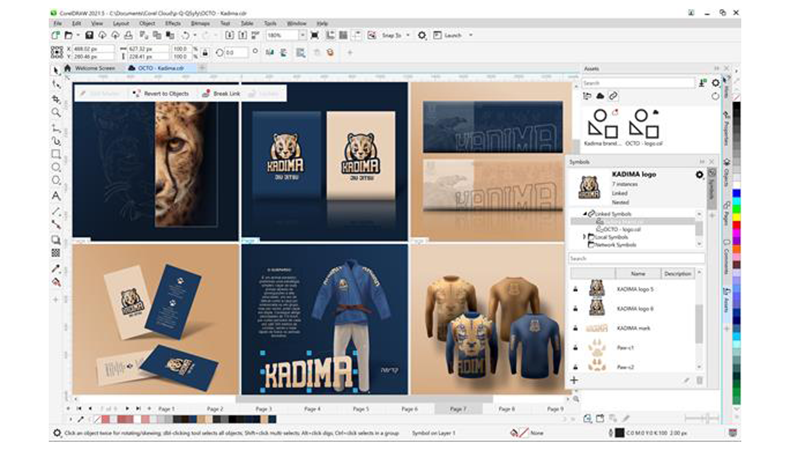Viewport: 790px width, 450px height.
Task: Switch to the Welcome Screen tab
Action: [95, 68]
